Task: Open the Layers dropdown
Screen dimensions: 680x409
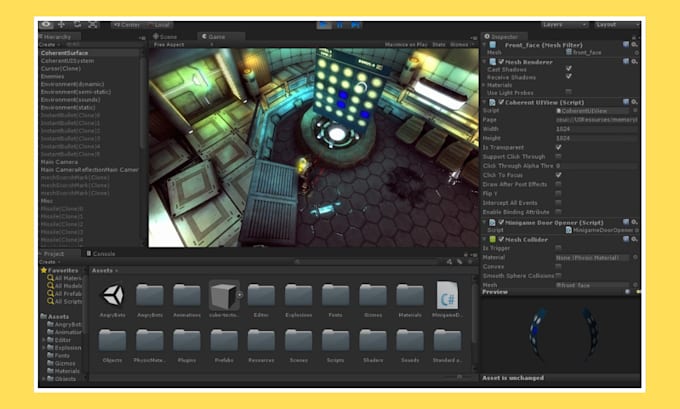Action: pos(564,25)
